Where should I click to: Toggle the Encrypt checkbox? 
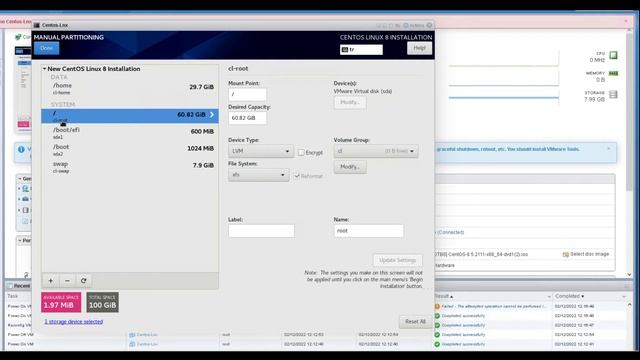[301, 152]
